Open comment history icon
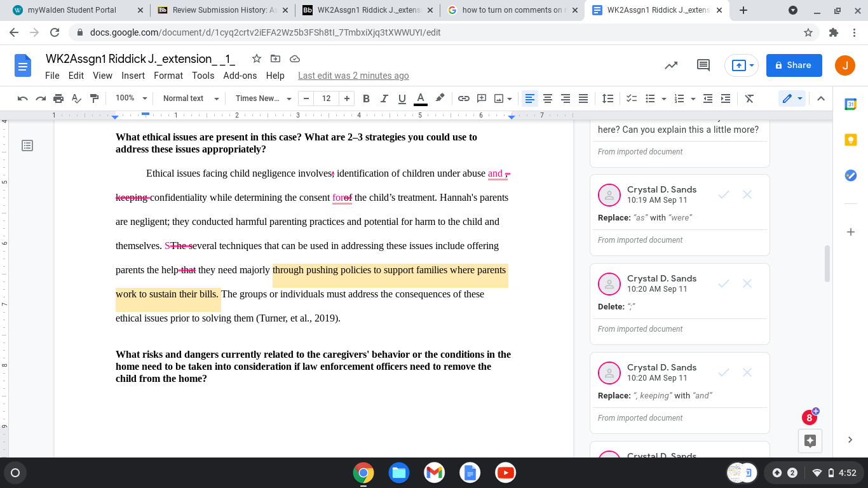Screen dimensions: 868x488 (703, 65)
